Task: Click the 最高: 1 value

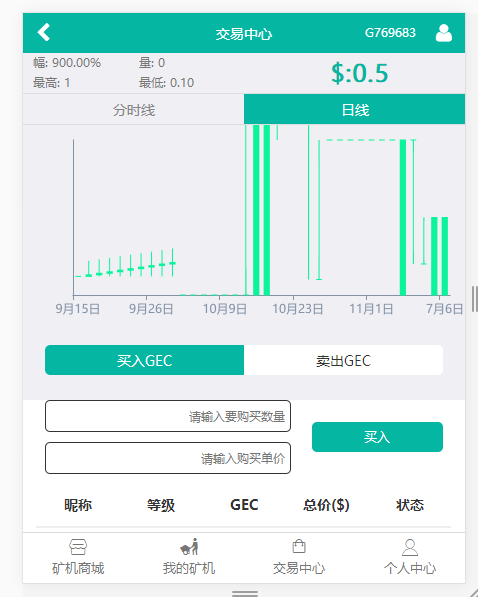Action: [x=51, y=82]
